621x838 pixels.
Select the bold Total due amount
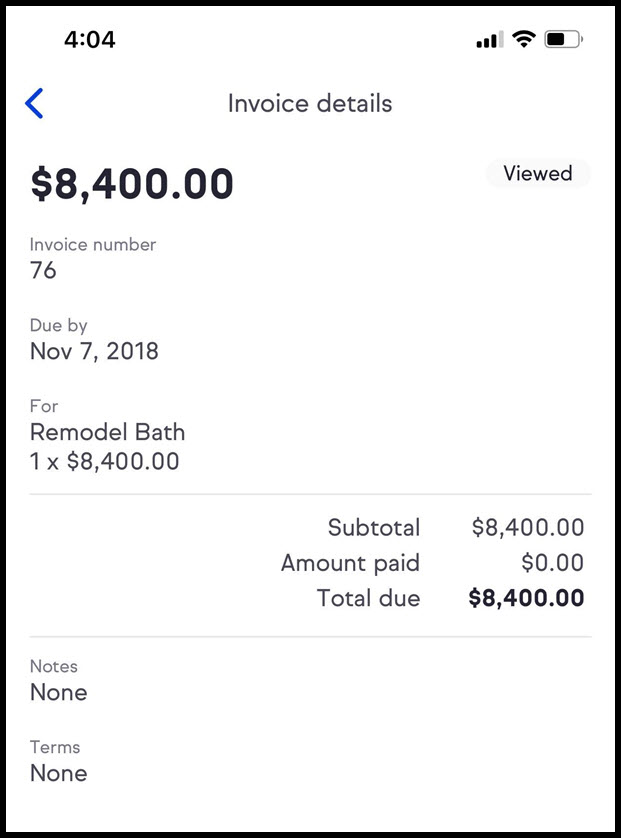click(527, 598)
